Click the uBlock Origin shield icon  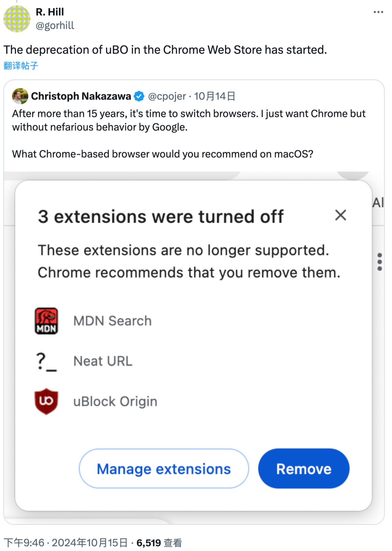coord(46,401)
